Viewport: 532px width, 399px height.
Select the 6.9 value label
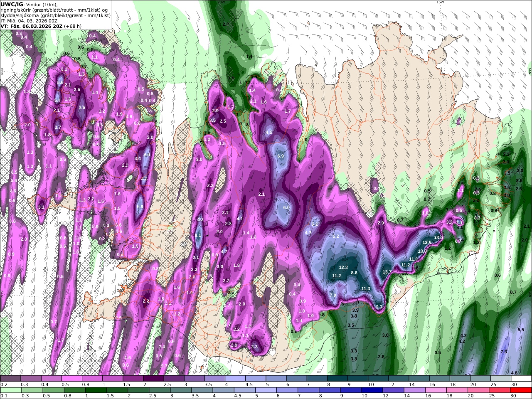[x=281, y=156]
